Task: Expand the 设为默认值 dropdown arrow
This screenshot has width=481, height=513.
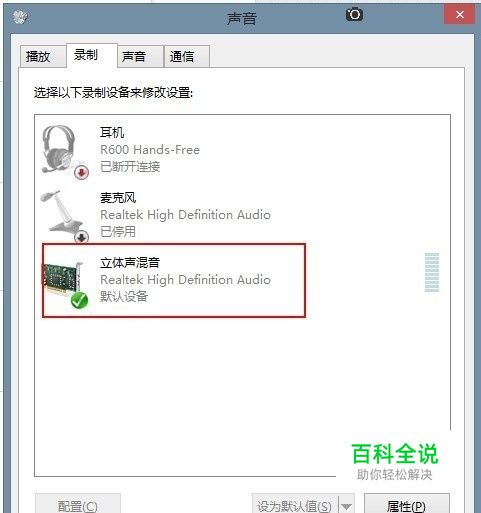Action: point(347,505)
